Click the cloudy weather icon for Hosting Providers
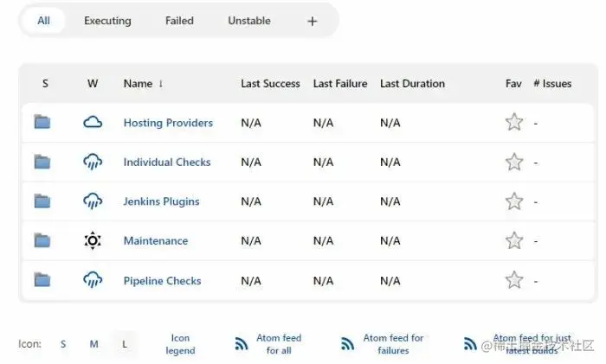This screenshot has width=606, height=364. point(93,122)
